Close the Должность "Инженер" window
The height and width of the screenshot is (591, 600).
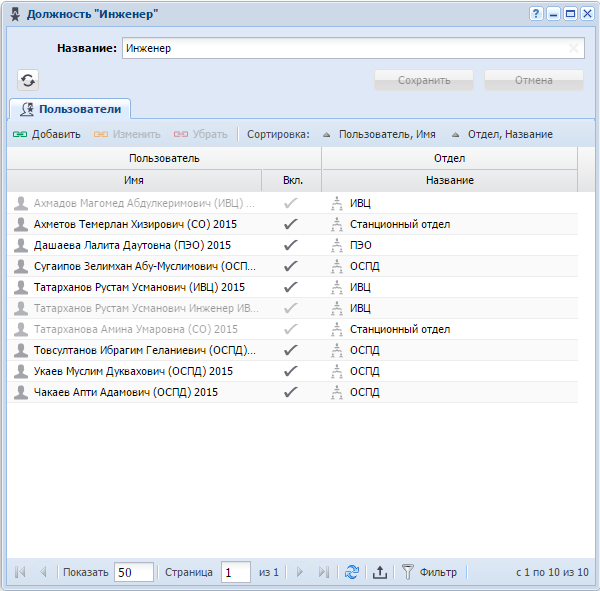click(587, 14)
